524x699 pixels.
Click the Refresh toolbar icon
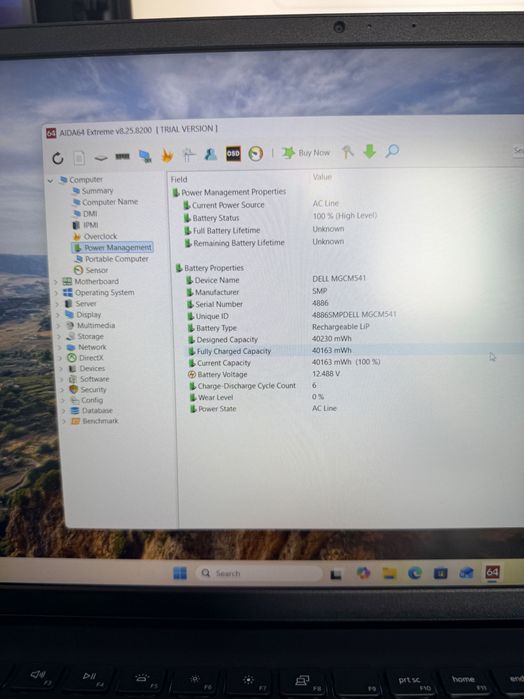click(58, 158)
